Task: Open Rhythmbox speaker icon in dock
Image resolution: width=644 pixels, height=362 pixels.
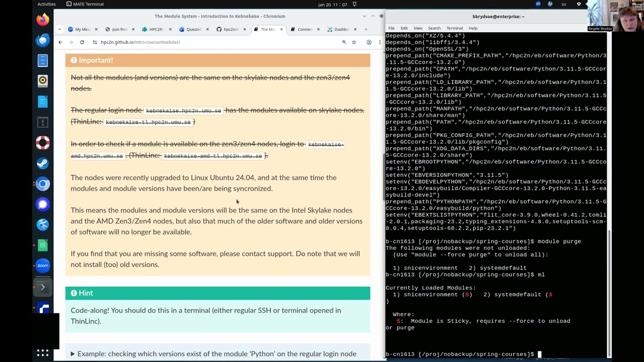Action: coord(43,80)
